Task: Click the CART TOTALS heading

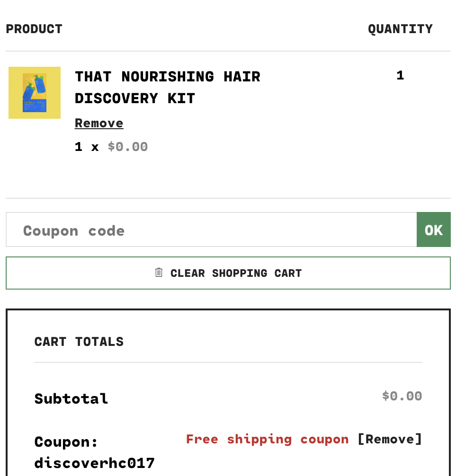Action: 79,342
